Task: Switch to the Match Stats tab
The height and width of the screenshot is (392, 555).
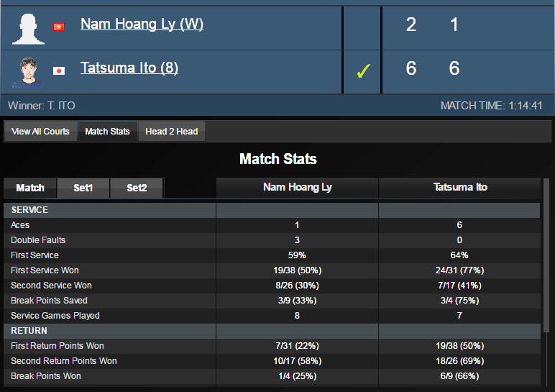Action: (107, 132)
